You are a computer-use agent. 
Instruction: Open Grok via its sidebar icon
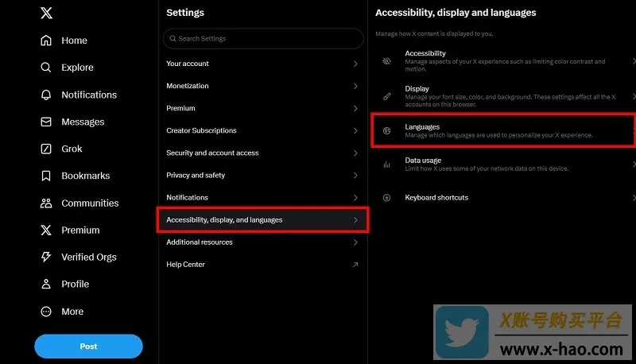pyautogui.click(x=46, y=149)
